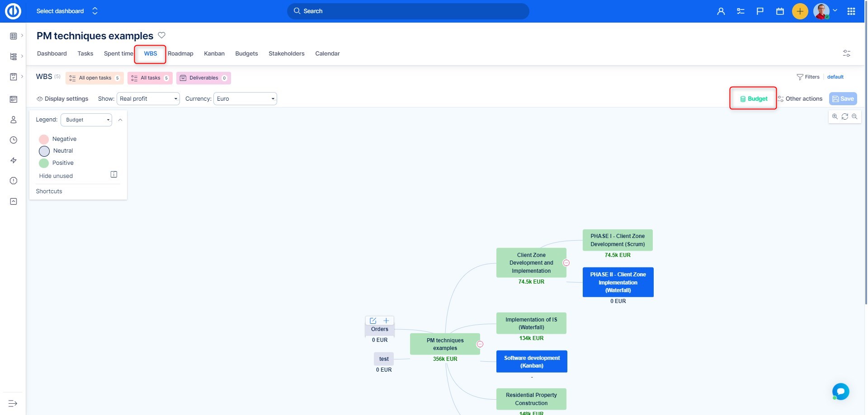Toggle the Hide unused legend option
The image size is (868, 415).
pyautogui.click(x=114, y=175)
